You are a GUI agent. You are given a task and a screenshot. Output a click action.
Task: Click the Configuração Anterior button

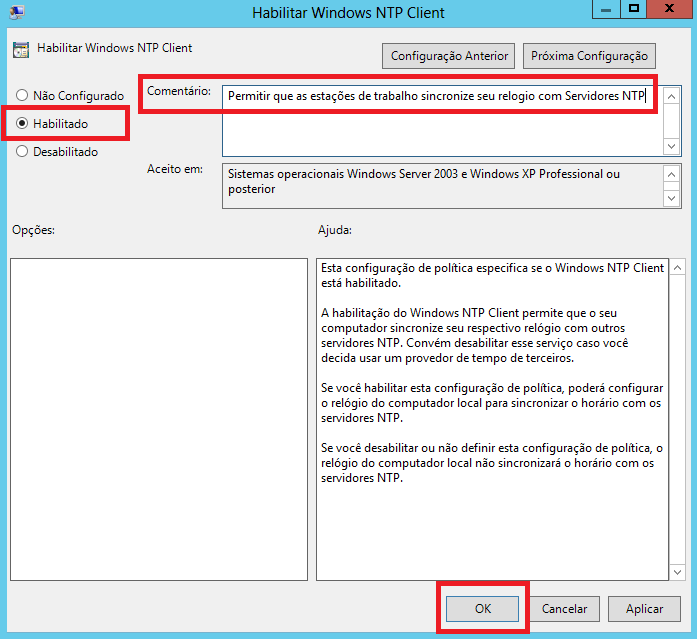[448, 56]
